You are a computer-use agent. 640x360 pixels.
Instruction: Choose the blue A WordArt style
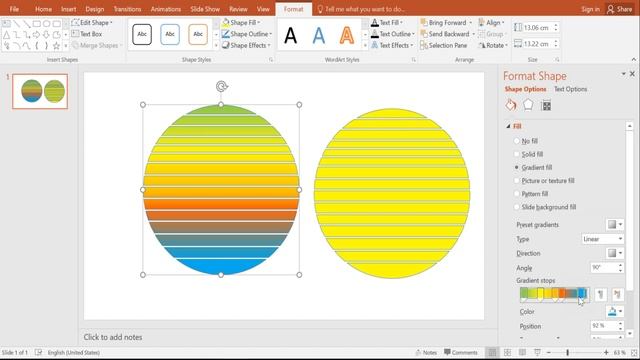point(319,35)
